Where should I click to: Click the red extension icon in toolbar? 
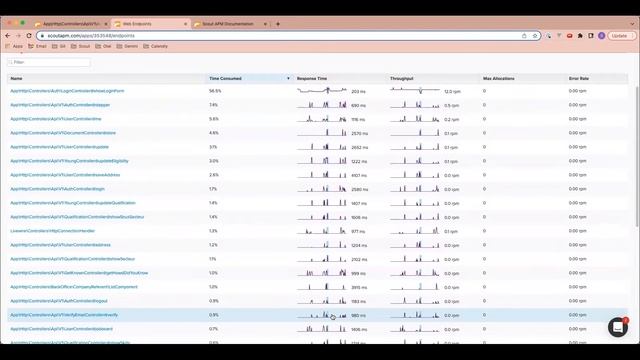569,36
